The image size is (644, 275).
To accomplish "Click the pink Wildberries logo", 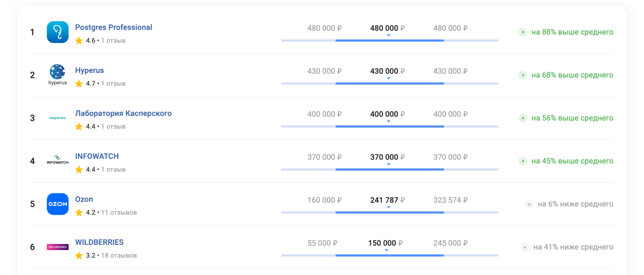I will click(x=58, y=247).
